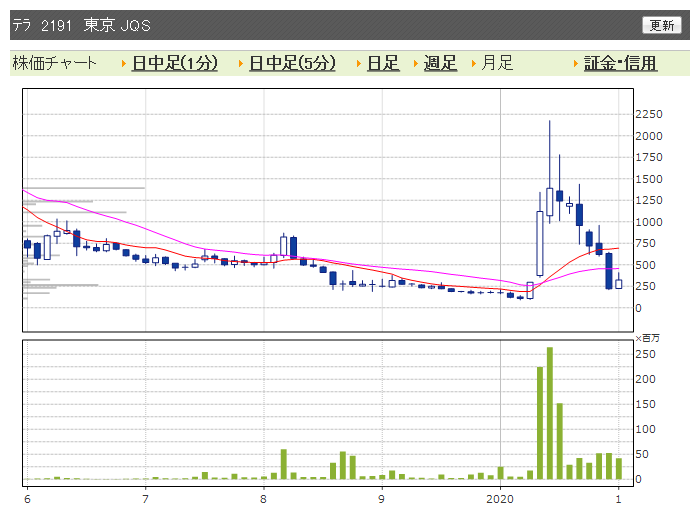Click the 2250 price axis label
Screen dimensions: 700x525
pyautogui.click(x=649, y=114)
